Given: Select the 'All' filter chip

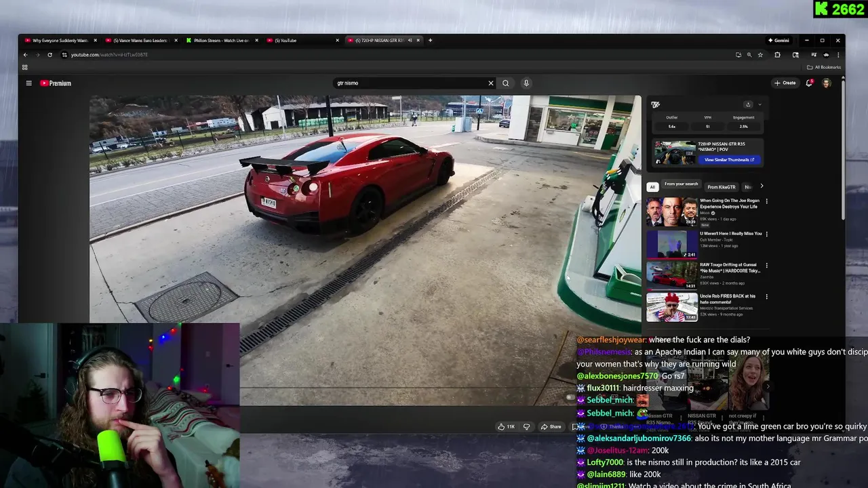Looking at the screenshot, I should pos(652,186).
